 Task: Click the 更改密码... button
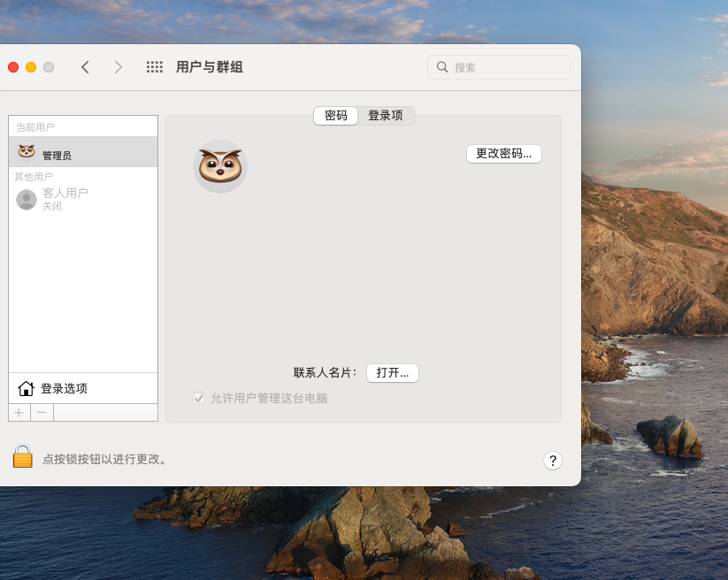pyautogui.click(x=503, y=154)
